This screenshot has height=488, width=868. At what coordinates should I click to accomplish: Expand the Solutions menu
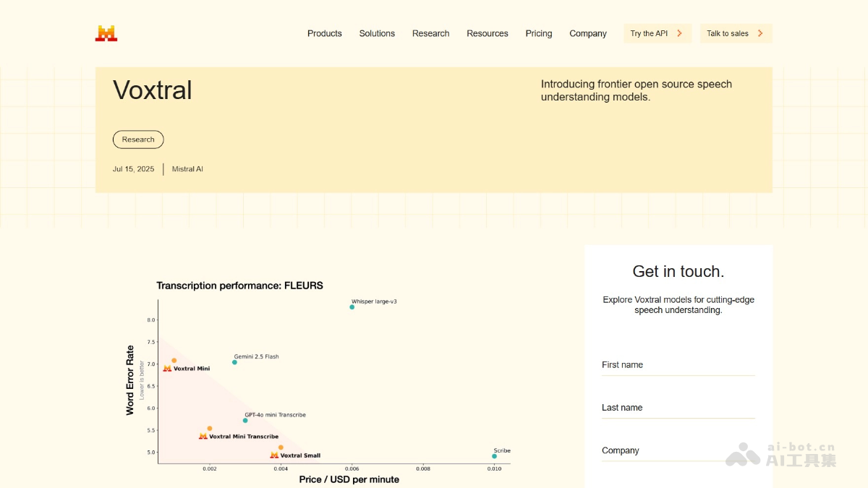[377, 33]
